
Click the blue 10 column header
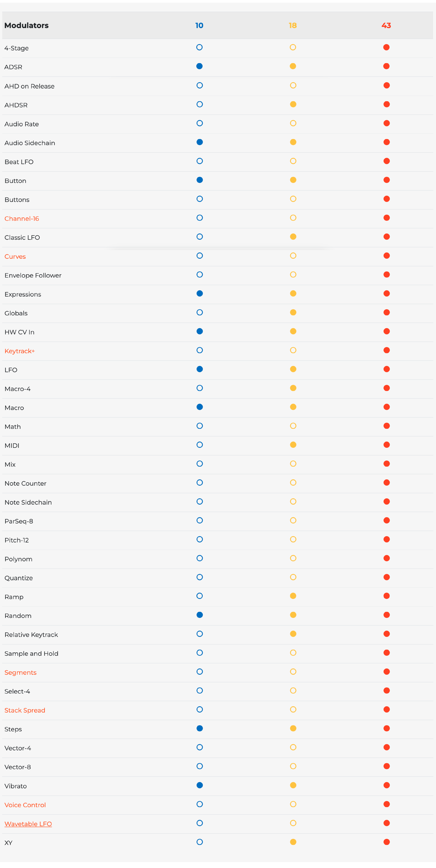coord(199,26)
